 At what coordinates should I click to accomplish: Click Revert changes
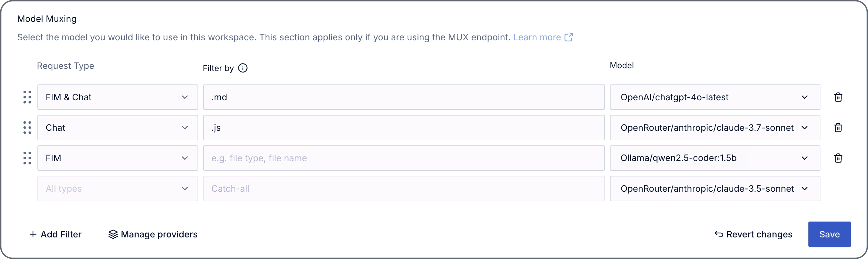pyautogui.click(x=754, y=234)
